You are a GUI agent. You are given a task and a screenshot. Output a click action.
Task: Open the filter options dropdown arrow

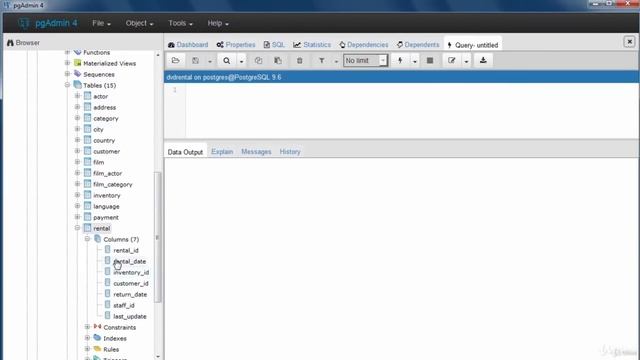(x=336, y=61)
